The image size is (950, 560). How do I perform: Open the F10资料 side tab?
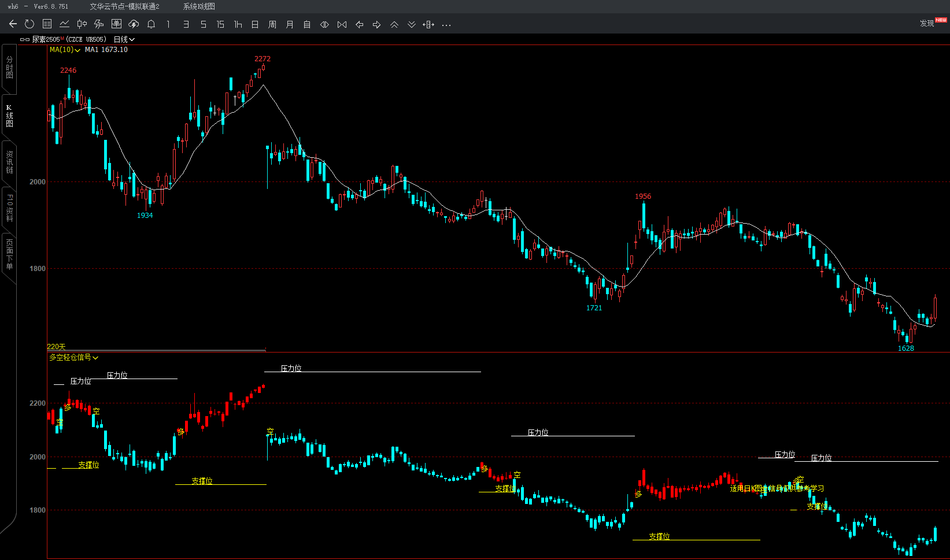click(9, 208)
